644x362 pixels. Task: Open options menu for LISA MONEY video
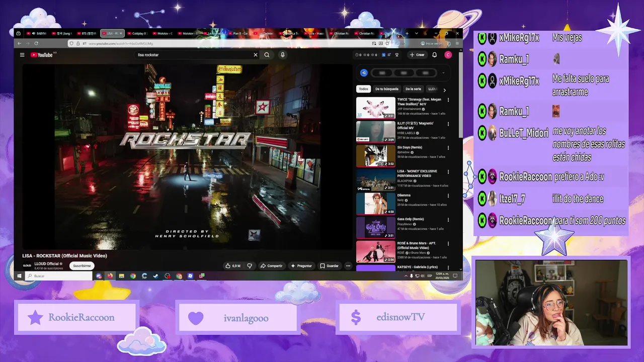[x=448, y=172]
